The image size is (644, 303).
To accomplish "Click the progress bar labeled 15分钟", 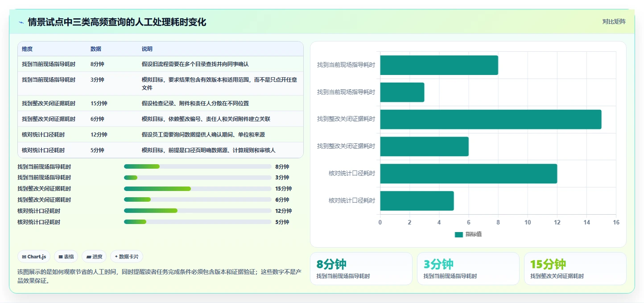I will (198, 189).
